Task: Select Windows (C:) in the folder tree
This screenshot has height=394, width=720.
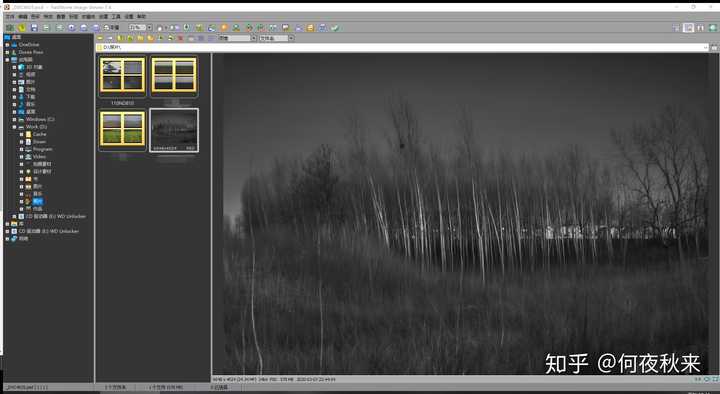Action: [x=40, y=119]
